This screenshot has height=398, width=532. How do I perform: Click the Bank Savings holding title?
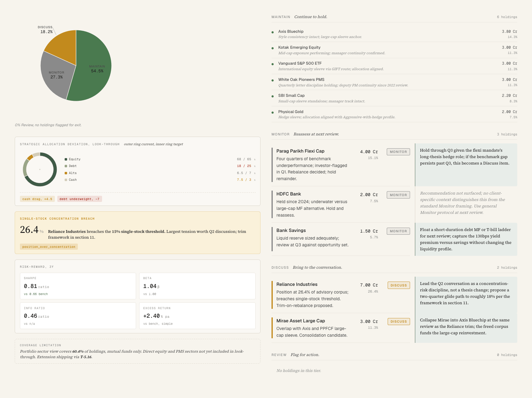tap(291, 230)
